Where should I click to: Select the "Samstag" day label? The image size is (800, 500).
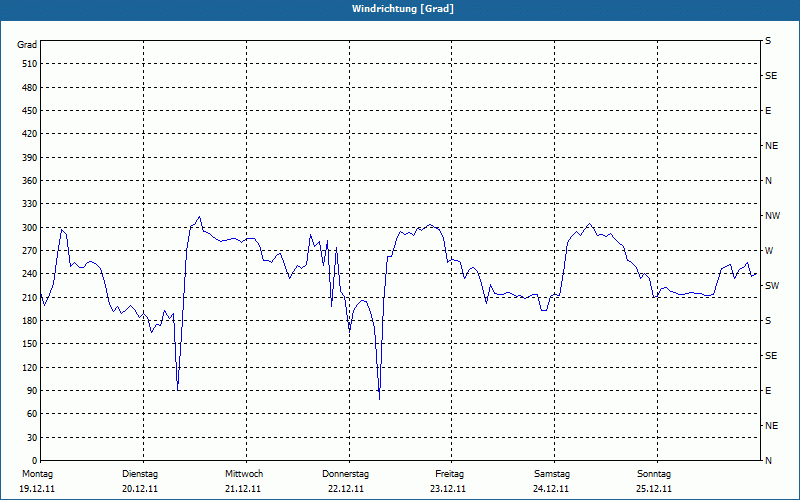(x=552, y=474)
